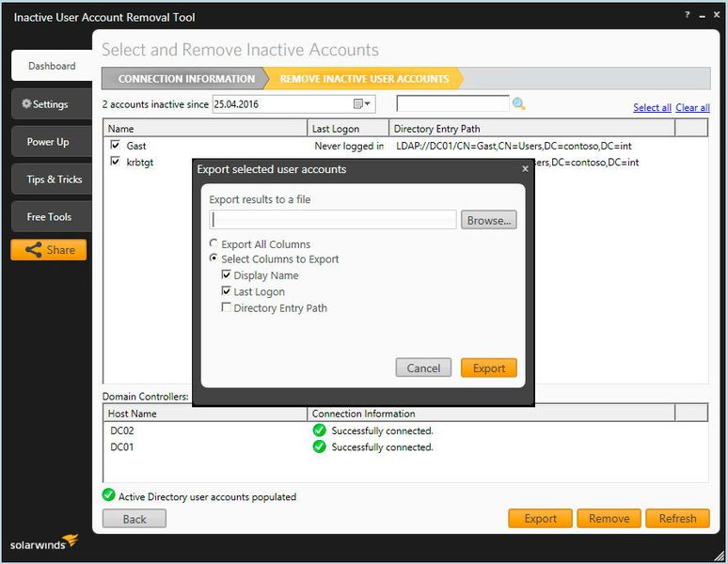
Task: Open the Free Tools sidebar tab
Action: (52, 216)
